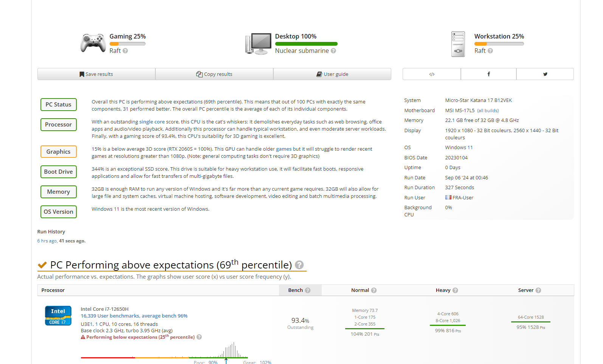Open the '(all builds)' motherboard link
The width and height of the screenshot is (603, 364).
pos(488,111)
